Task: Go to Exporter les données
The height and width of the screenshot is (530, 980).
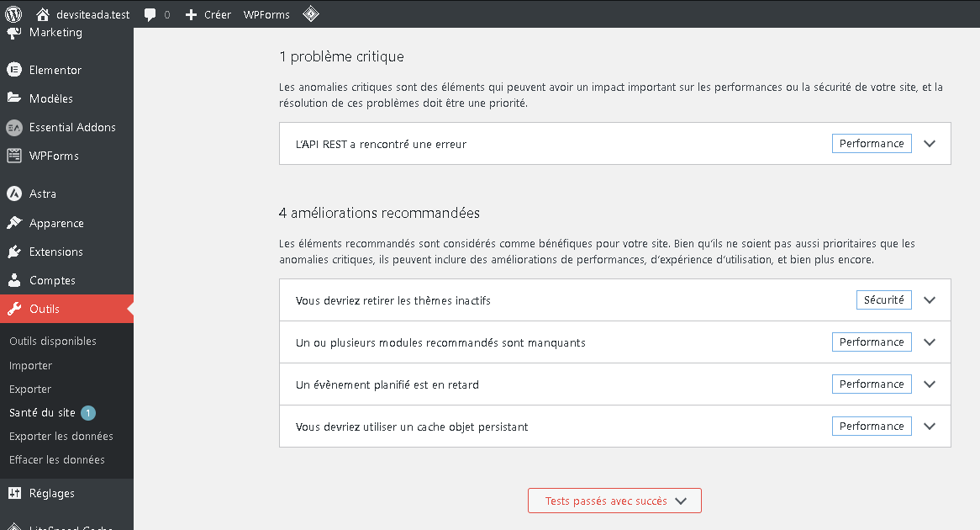Action: (x=61, y=436)
